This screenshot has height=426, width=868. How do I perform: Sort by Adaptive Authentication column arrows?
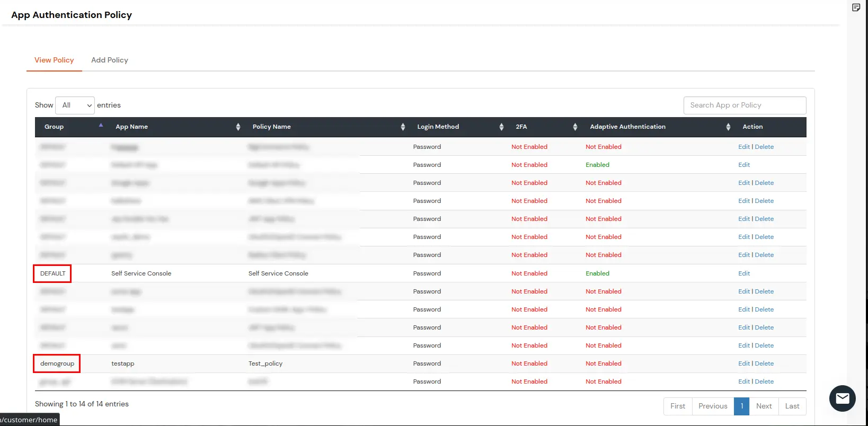728,127
